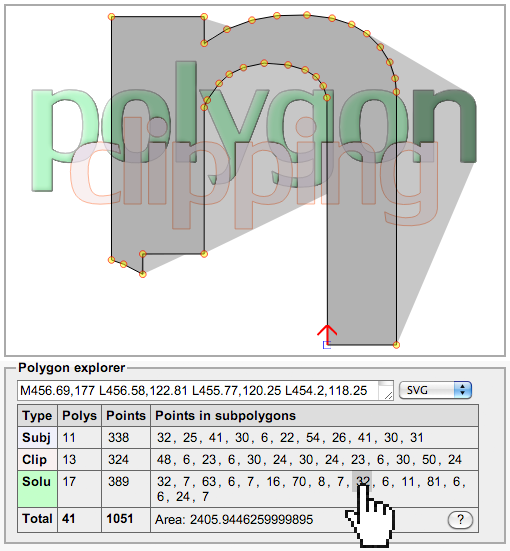Click the question mark help button

click(460, 519)
